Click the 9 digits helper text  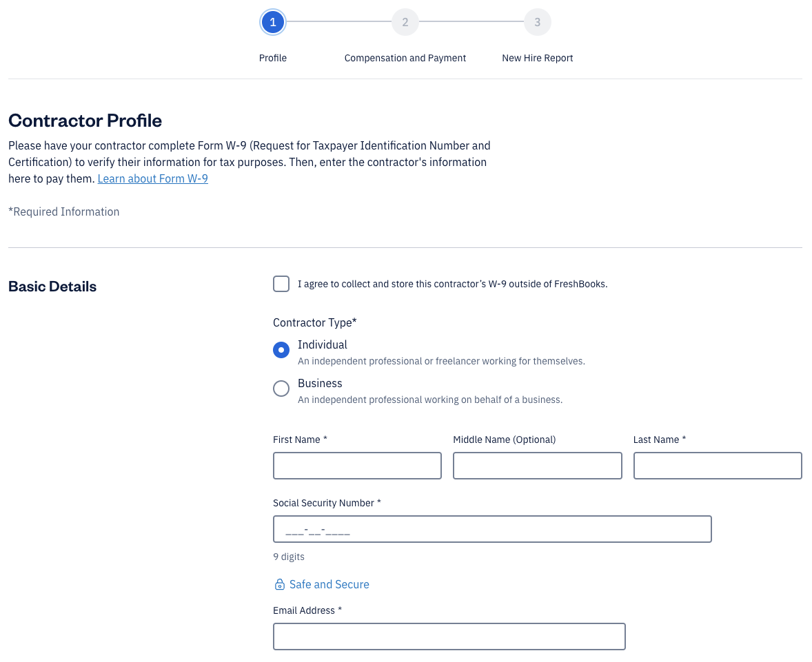coord(289,556)
